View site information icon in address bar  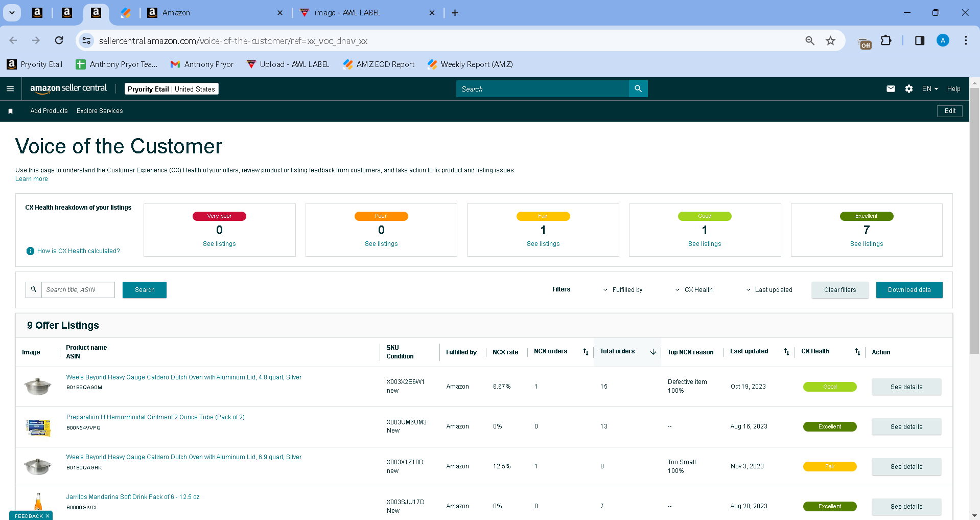tap(86, 40)
